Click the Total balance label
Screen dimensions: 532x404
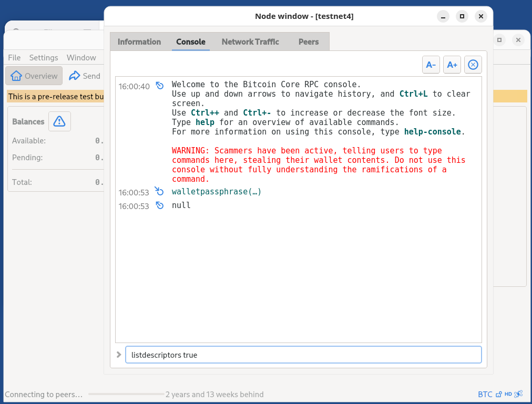point(22,182)
